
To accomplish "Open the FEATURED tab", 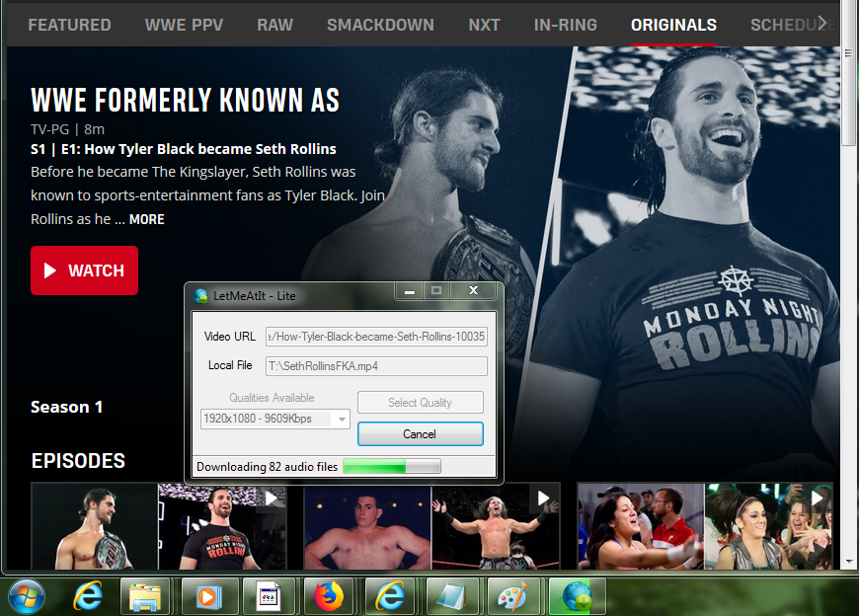I will [x=69, y=25].
